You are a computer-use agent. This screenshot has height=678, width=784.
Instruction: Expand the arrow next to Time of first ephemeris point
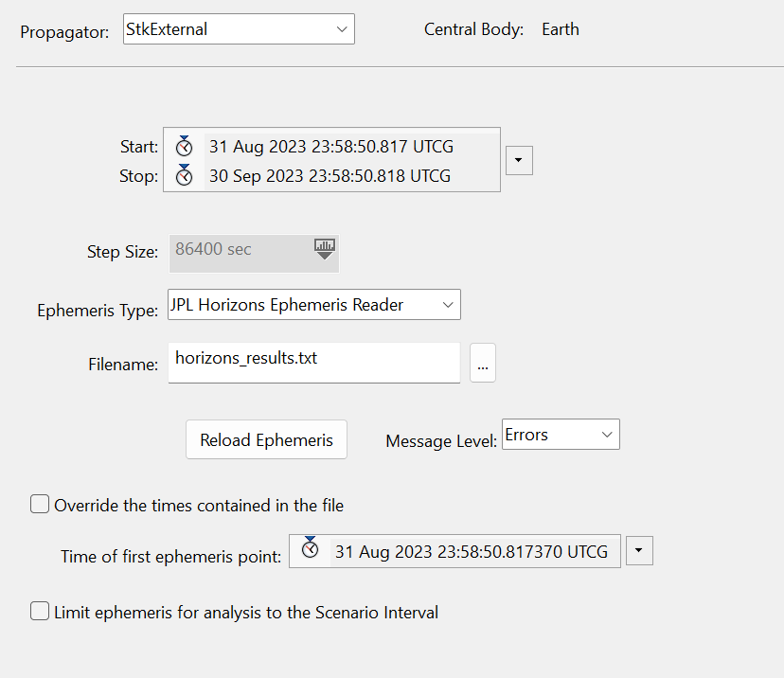pyautogui.click(x=639, y=550)
